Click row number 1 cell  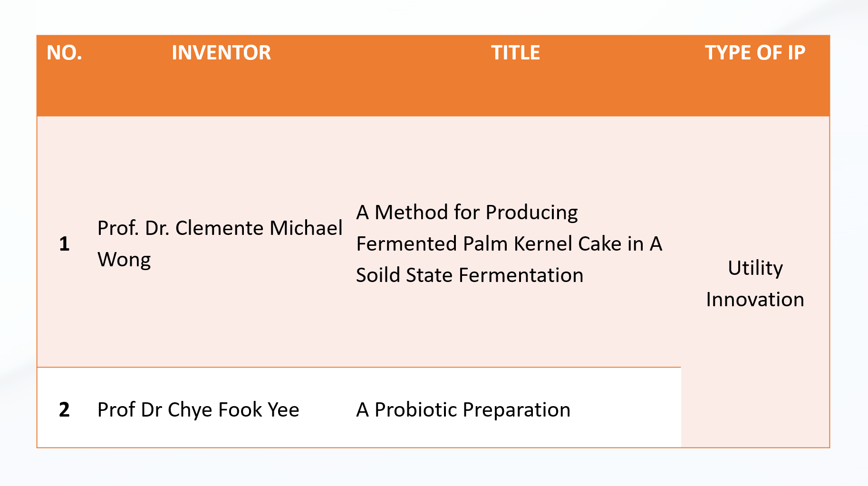point(64,244)
